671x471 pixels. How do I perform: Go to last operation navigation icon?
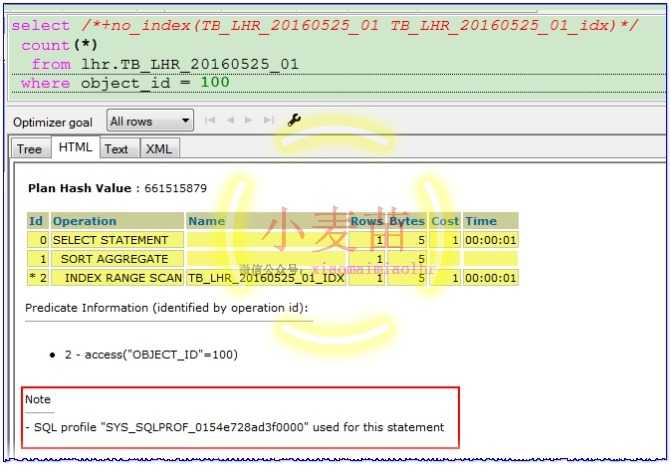(x=269, y=120)
